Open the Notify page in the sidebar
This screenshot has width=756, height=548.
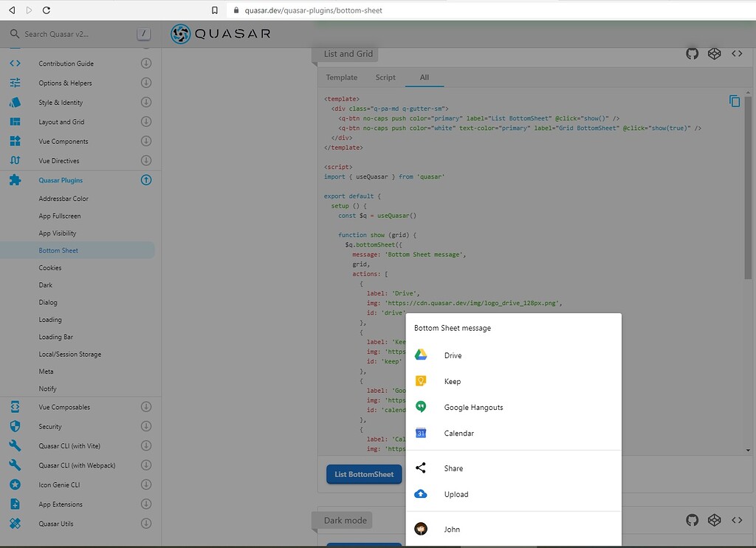tap(47, 388)
